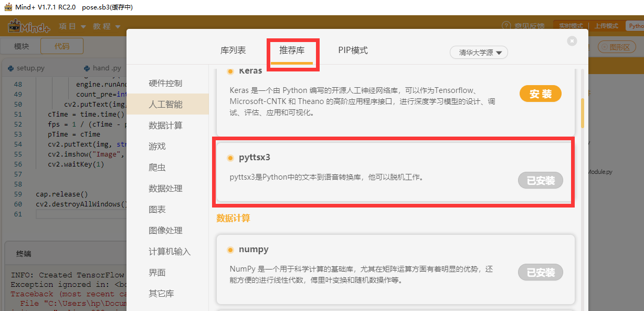The width and height of the screenshot is (644, 311).
Task: Click 已安装 button for pyttsx3
Action: (541, 180)
